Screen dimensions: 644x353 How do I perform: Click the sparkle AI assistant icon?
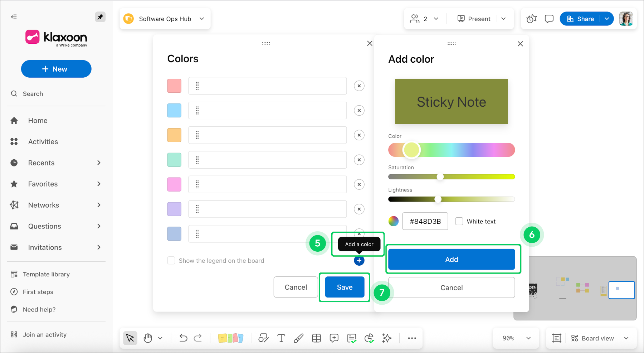pyautogui.click(x=387, y=338)
